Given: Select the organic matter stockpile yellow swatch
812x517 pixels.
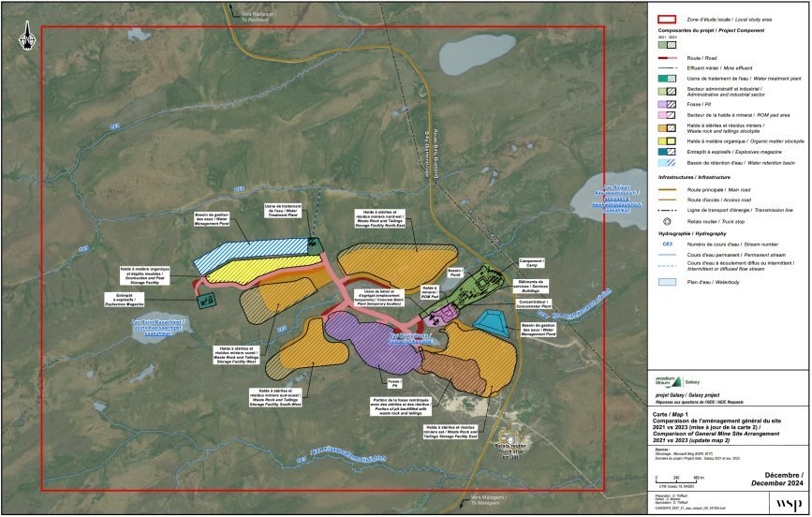Looking at the screenshot, I should [667, 140].
